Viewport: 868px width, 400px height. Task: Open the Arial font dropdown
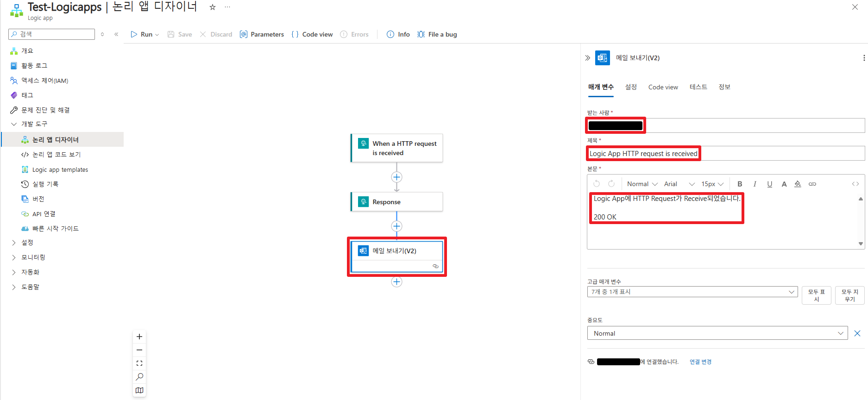coord(679,184)
